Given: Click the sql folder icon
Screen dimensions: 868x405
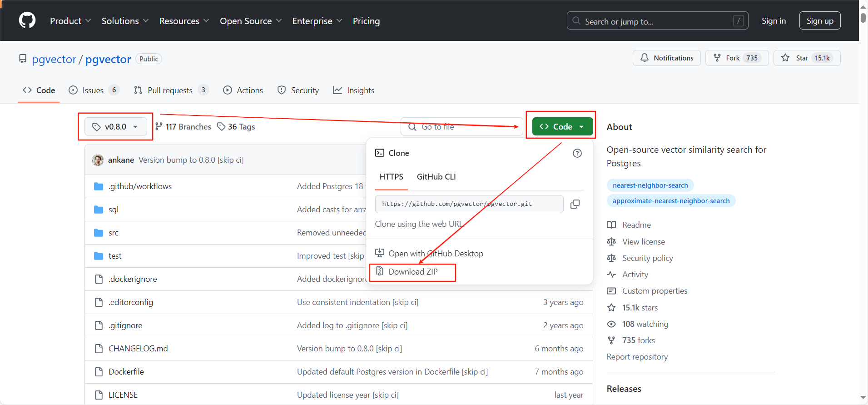Looking at the screenshot, I should pos(99,210).
